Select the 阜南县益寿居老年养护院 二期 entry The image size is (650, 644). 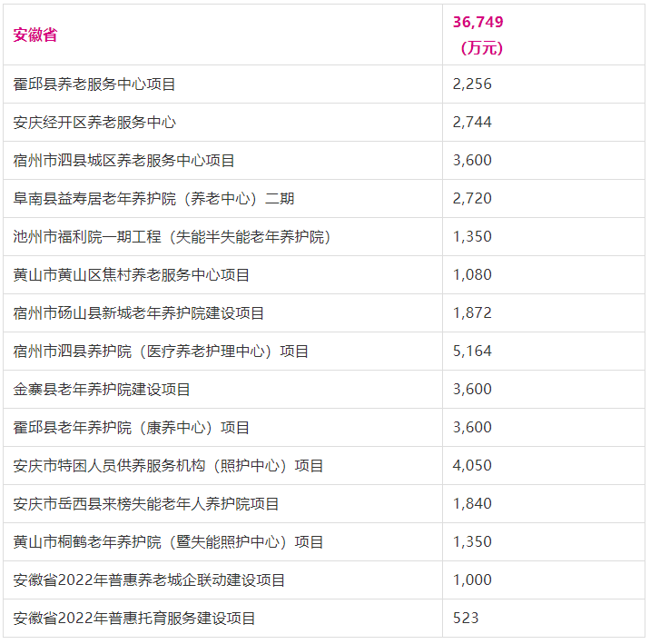154,198
